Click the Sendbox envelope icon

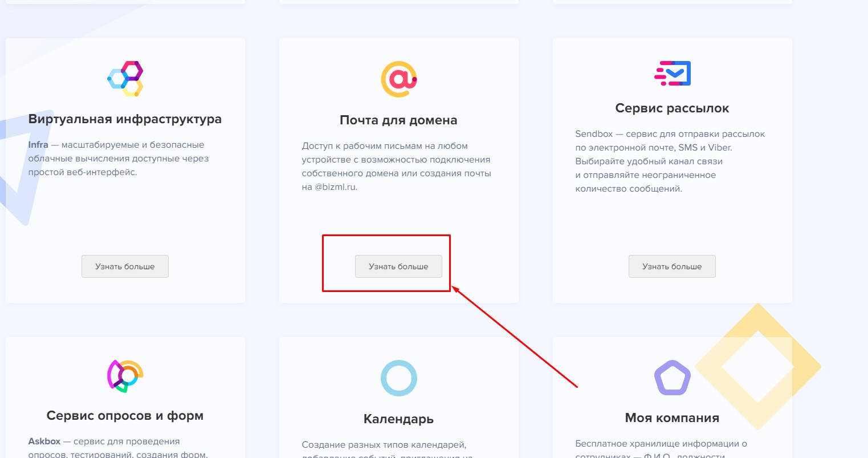coord(673,74)
